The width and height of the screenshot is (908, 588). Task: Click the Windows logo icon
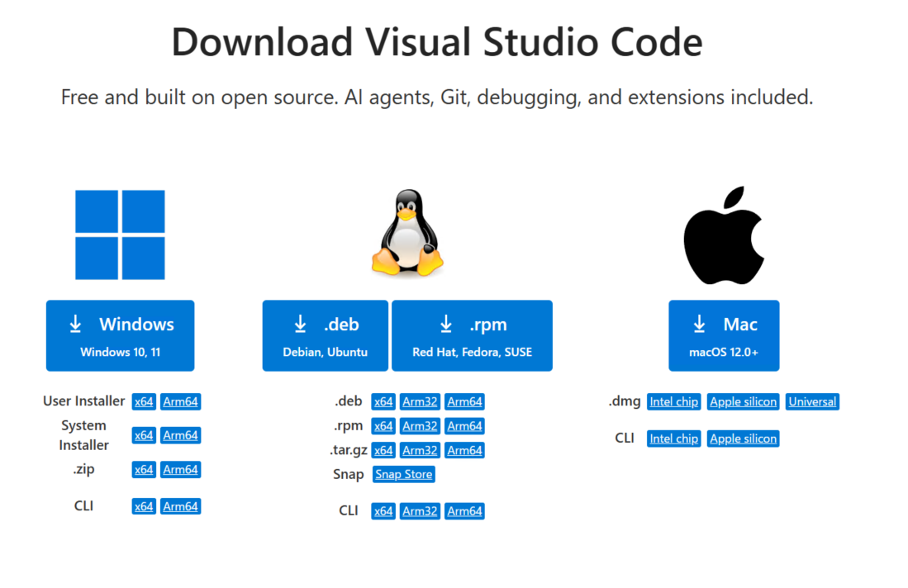120,235
